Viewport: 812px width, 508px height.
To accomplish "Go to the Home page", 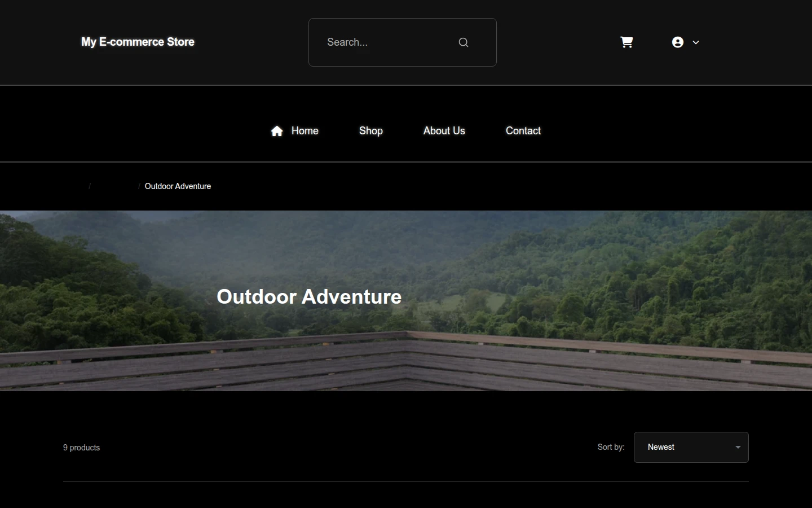I will (x=295, y=131).
